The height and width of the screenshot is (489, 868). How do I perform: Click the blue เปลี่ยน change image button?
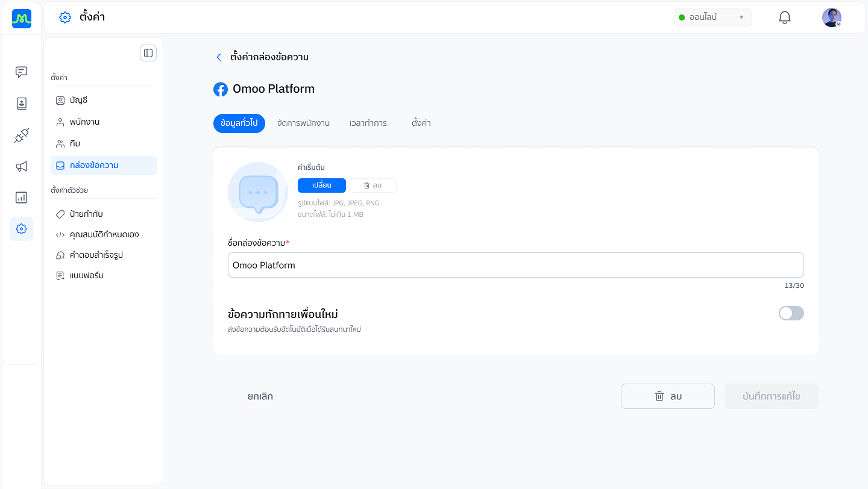322,185
